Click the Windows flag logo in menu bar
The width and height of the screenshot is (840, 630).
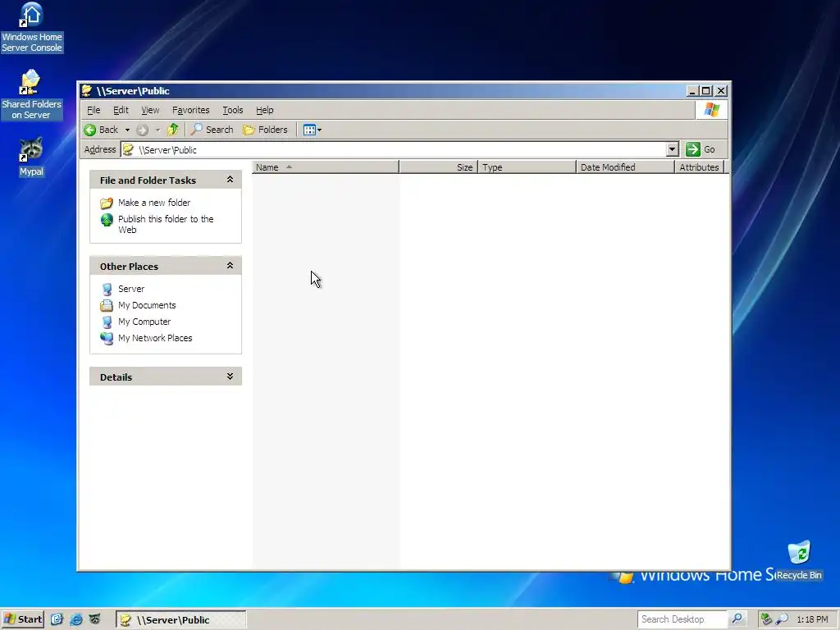[712, 110]
